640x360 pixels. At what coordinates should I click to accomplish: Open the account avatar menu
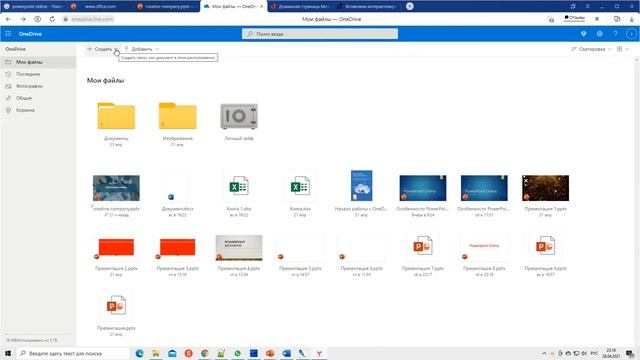[x=631, y=34]
